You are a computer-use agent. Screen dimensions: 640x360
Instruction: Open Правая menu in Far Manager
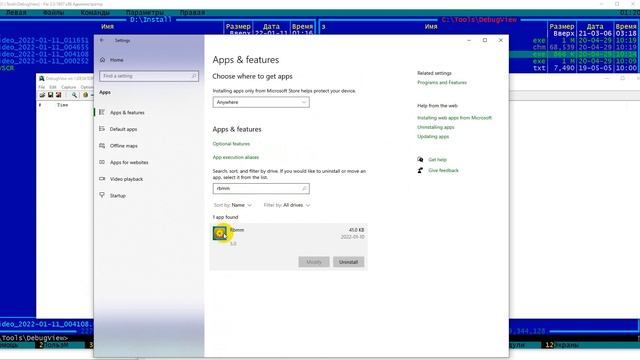[x=192, y=13]
